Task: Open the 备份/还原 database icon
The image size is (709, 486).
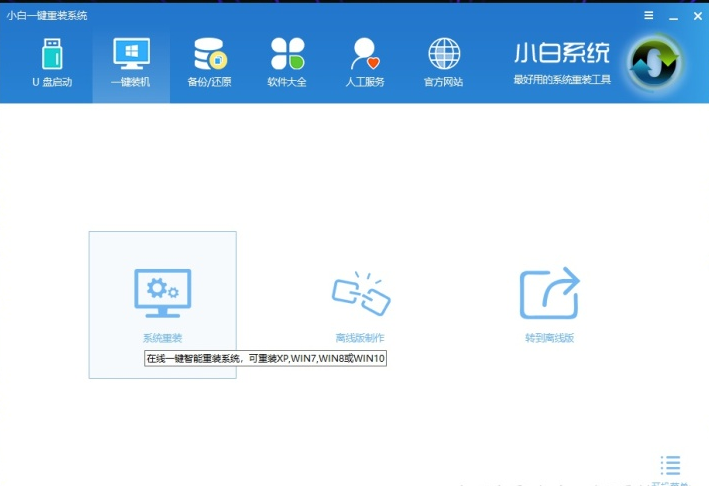Action: tap(210, 54)
